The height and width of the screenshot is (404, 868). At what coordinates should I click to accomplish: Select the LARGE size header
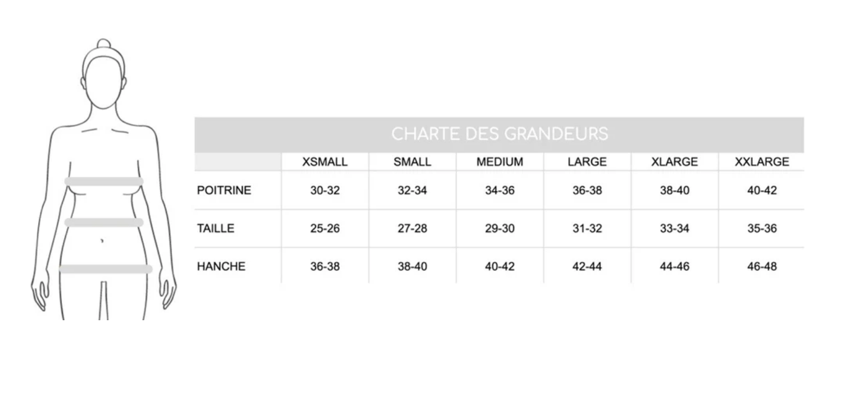(x=587, y=162)
